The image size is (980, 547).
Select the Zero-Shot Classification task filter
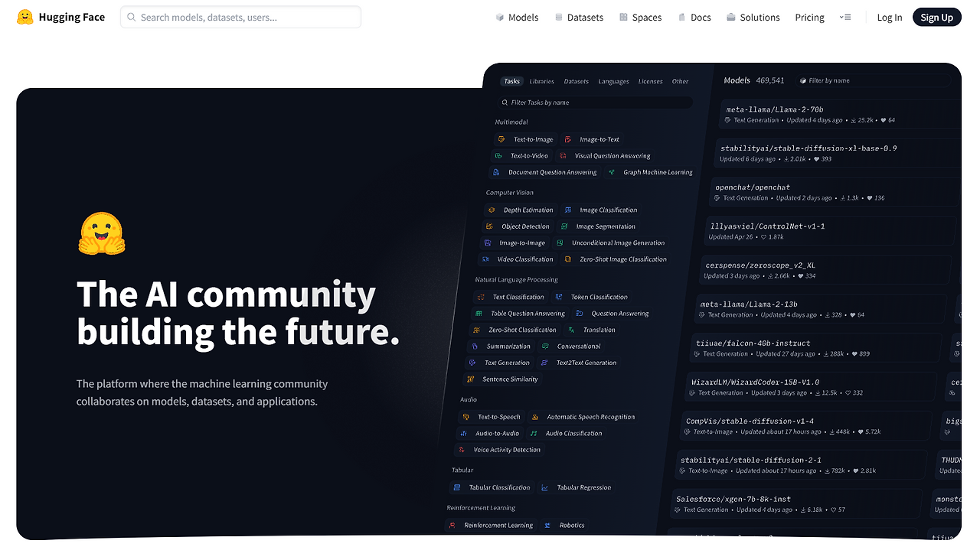514,330
